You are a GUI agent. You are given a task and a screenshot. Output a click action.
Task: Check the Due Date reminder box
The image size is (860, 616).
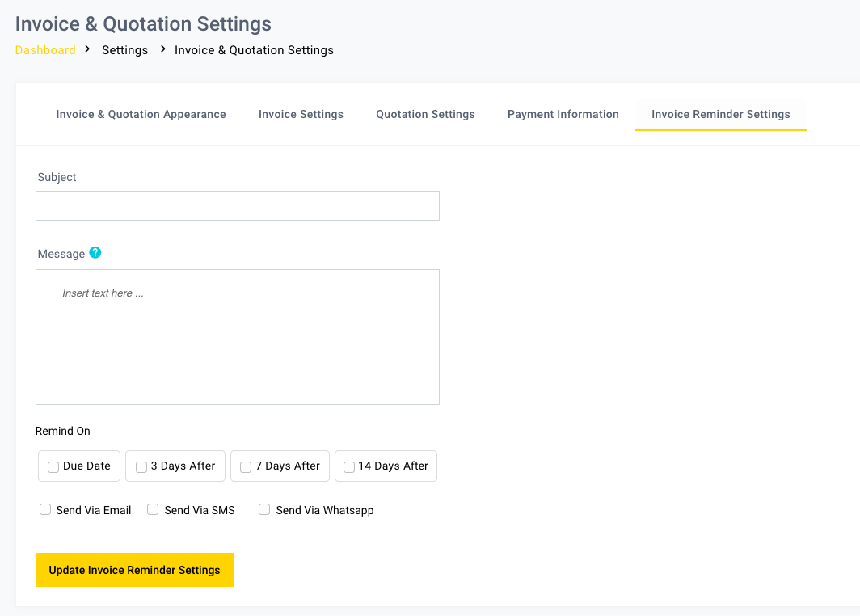pos(53,466)
